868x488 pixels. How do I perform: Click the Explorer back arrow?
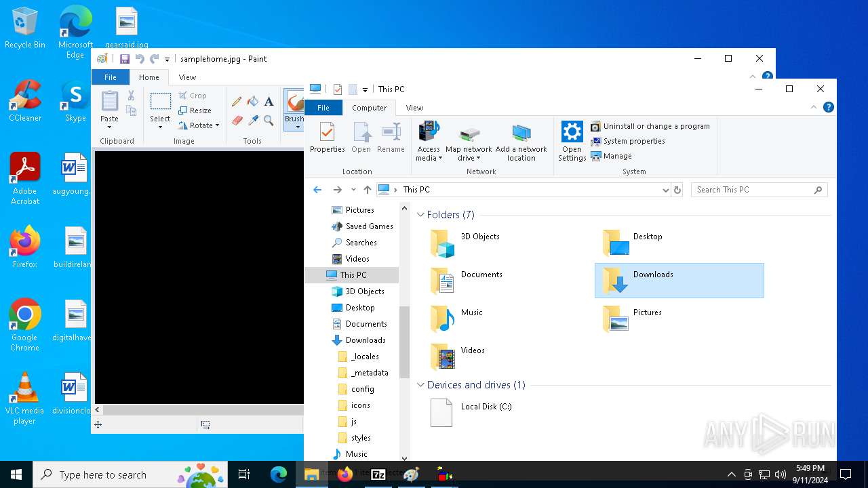[317, 190]
